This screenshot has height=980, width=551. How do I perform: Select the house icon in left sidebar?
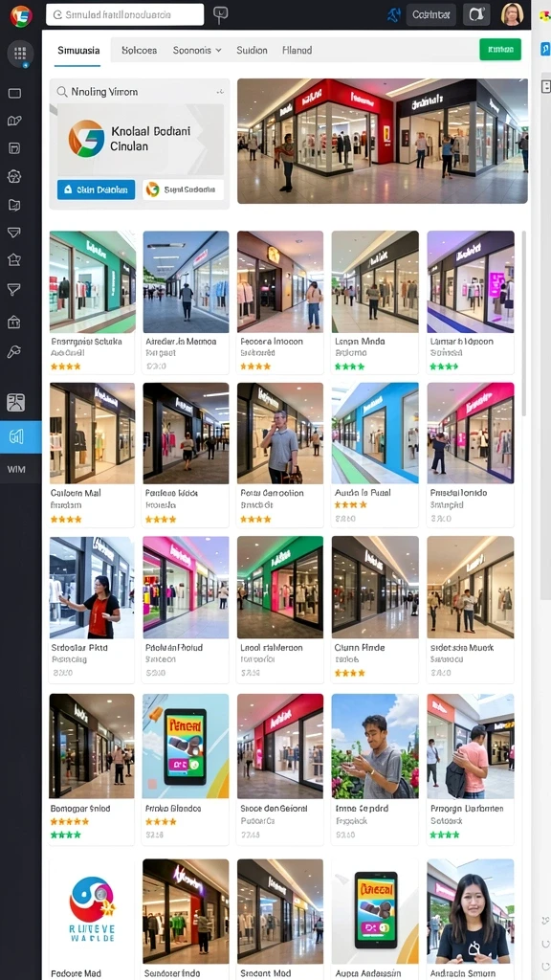pos(14,260)
